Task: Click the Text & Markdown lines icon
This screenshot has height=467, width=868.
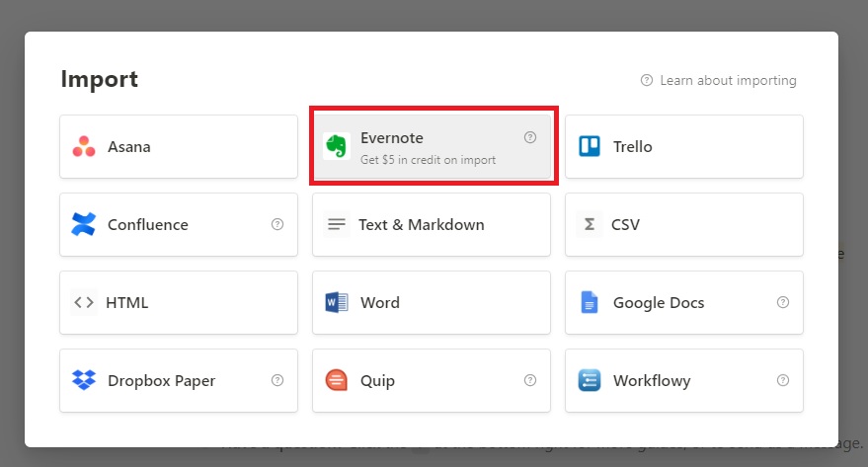Action: click(336, 224)
